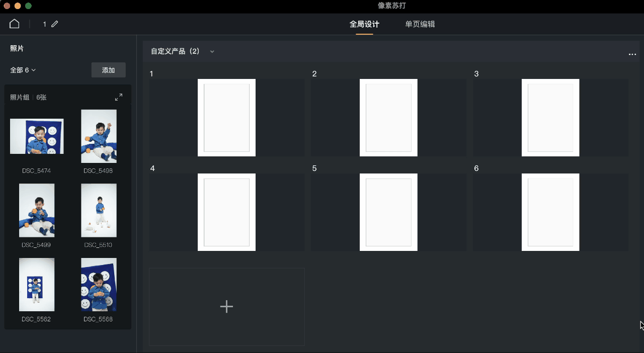
Task: Select the DSC_5498 photo thumbnail
Action: coord(99,136)
